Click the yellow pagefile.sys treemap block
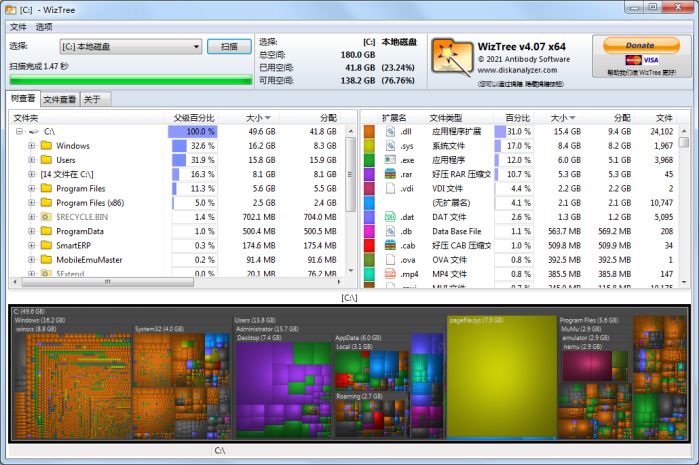The image size is (699, 465). [502, 377]
